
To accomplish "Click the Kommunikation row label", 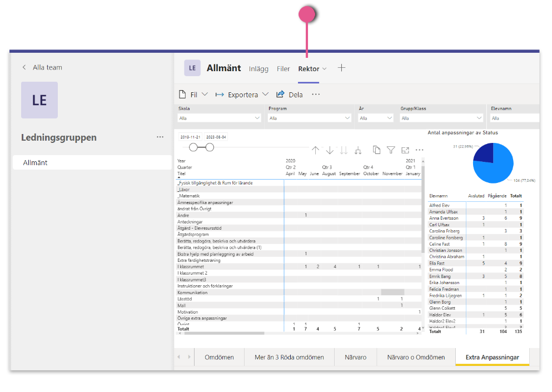I will click(192, 292).
